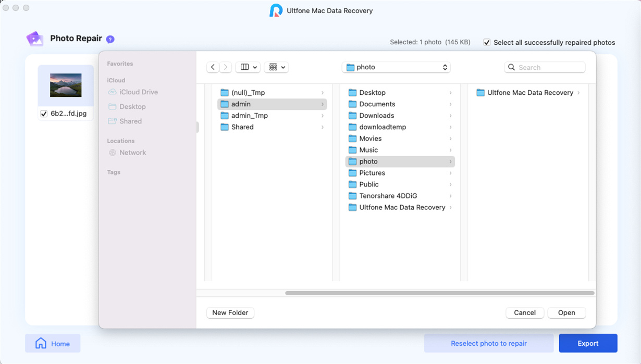Click the Pictures folder icon

point(353,173)
